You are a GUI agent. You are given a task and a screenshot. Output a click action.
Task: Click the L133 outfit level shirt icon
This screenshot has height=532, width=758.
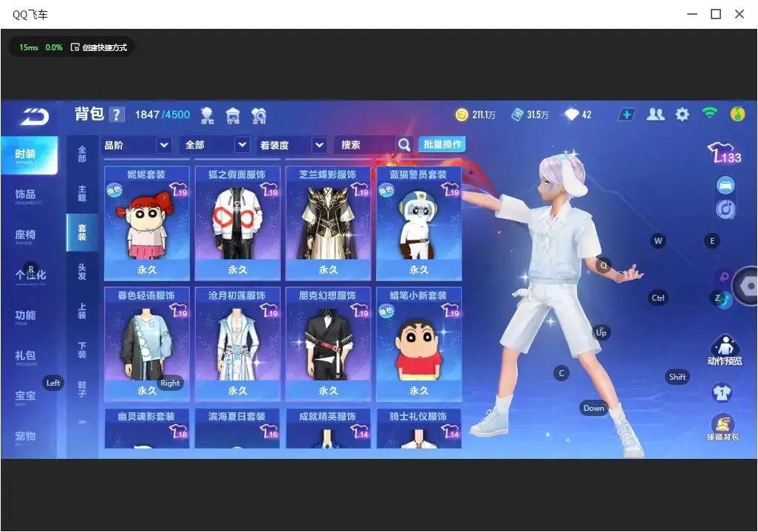pyautogui.click(x=724, y=153)
